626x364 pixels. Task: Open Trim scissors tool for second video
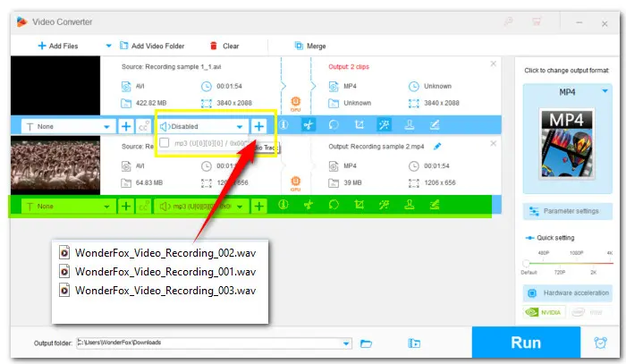coord(309,205)
